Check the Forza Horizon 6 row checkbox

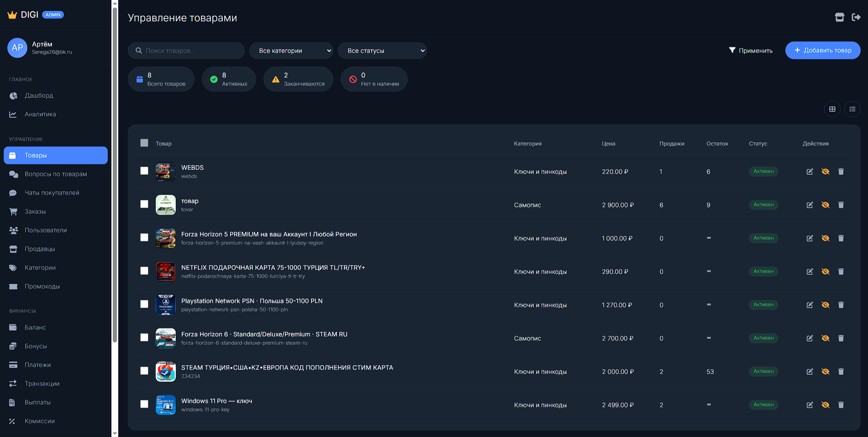(144, 337)
